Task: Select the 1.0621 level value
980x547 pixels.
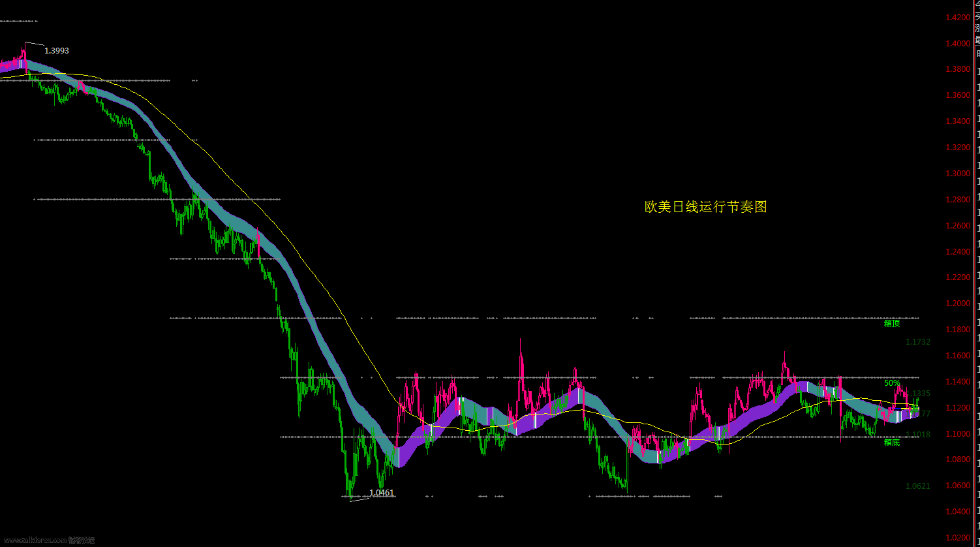Action: click(x=918, y=486)
